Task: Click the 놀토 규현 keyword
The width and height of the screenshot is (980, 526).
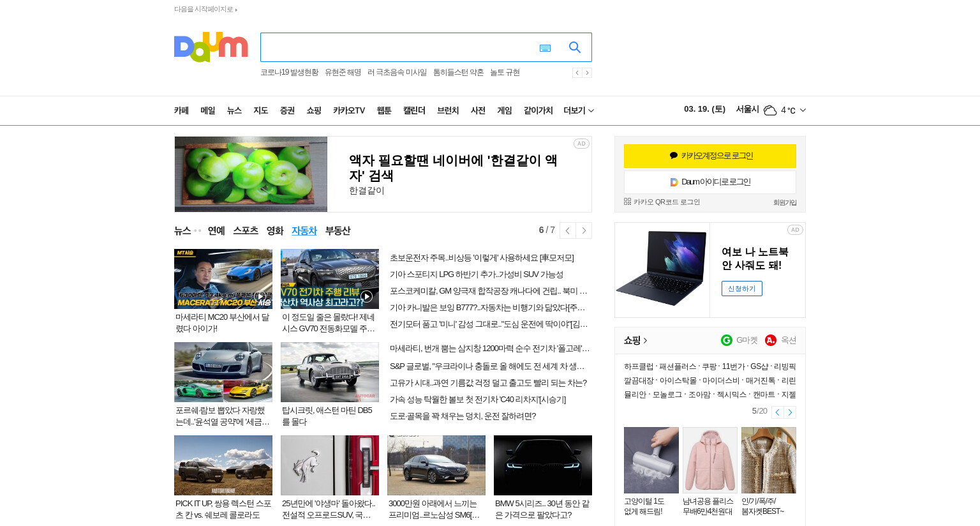Action: click(x=505, y=73)
